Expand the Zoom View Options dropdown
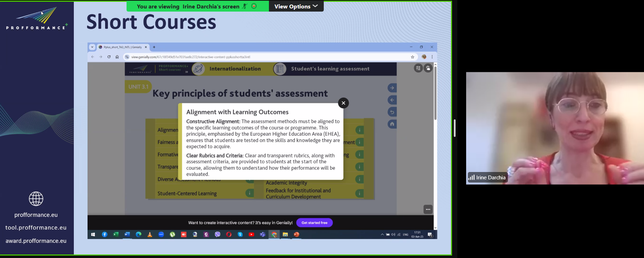 (x=296, y=6)
